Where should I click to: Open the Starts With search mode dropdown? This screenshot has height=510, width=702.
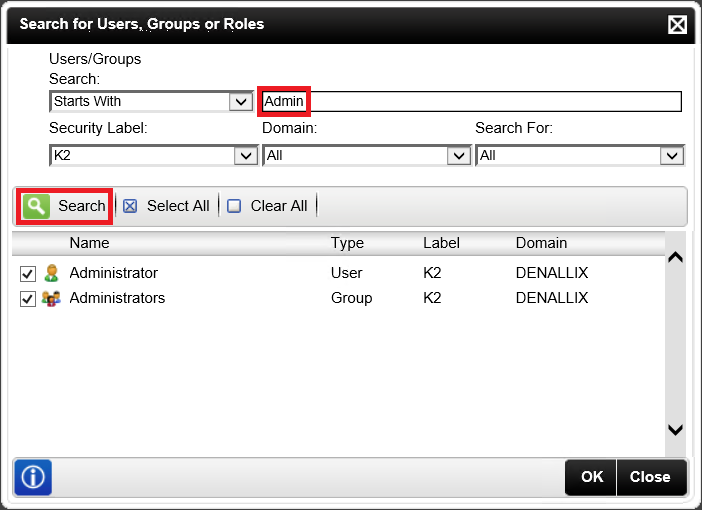pos(151,101)
